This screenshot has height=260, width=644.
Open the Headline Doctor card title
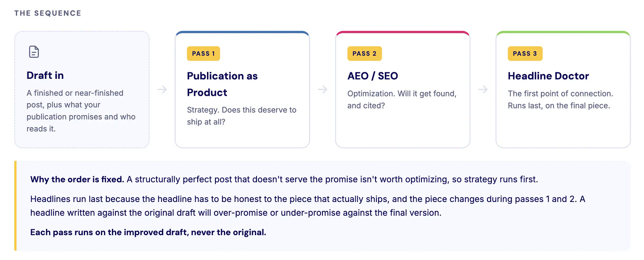(x=548, y=76)
